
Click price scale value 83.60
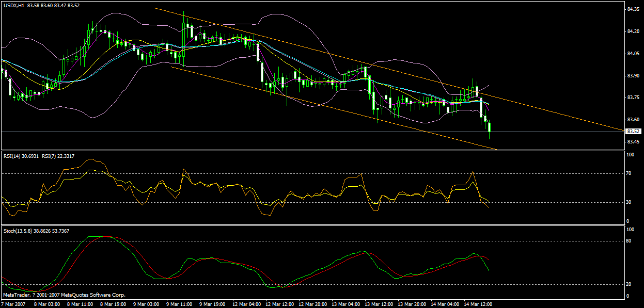[x=633, y=120]
